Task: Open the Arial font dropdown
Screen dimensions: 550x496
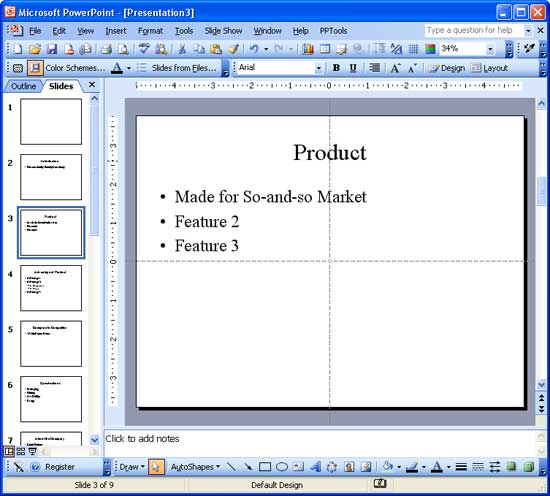Action: [318, 68]
